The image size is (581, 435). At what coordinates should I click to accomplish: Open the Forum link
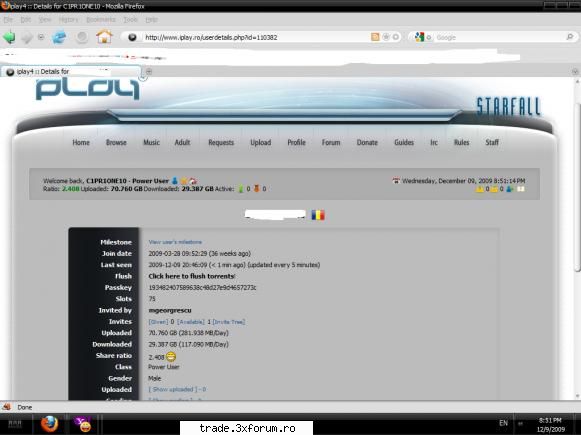(331, 142)
